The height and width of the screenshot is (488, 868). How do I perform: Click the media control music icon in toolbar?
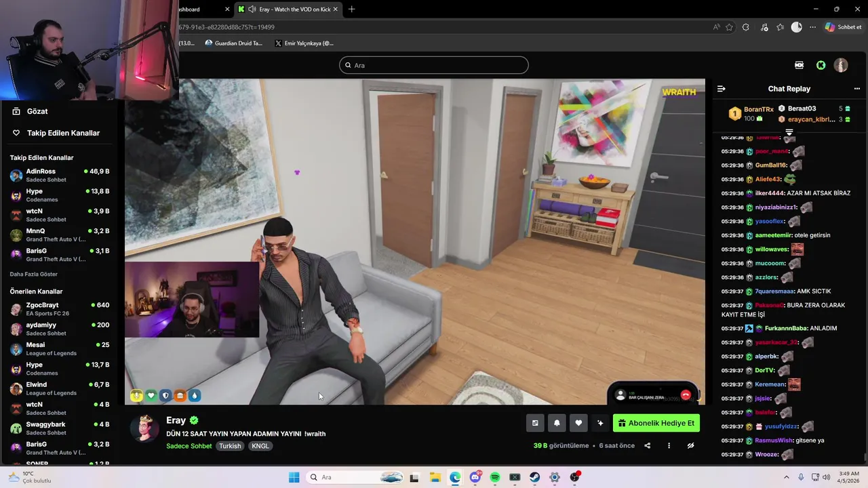(764, 27)
